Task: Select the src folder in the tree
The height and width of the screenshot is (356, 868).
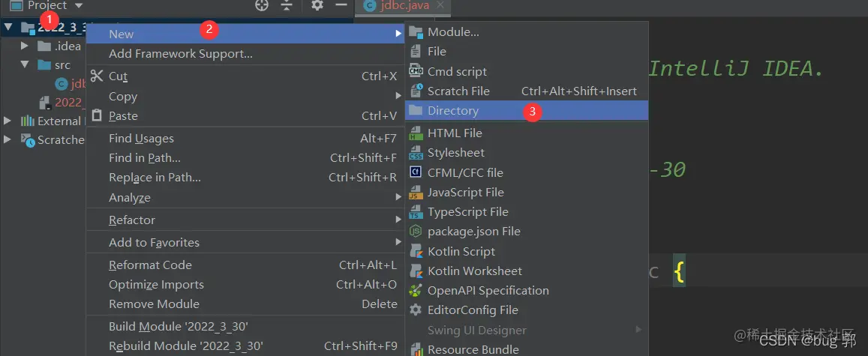Action: click(x=54, y=64)
